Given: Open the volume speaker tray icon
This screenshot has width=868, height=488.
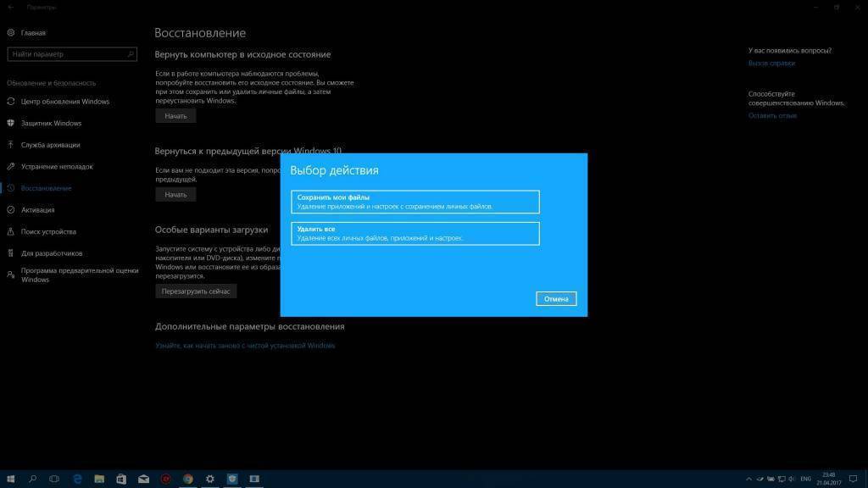Looking at the screenshot, I should [792, 480].
